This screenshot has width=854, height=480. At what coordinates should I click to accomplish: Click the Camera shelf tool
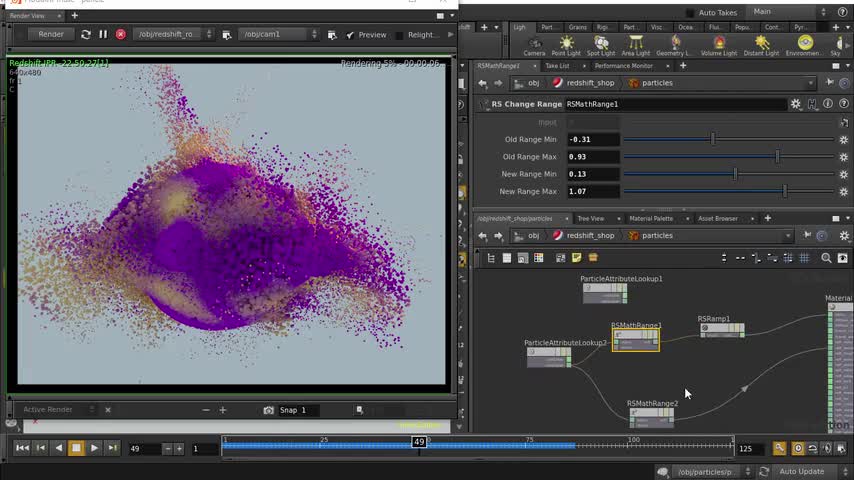534,45
